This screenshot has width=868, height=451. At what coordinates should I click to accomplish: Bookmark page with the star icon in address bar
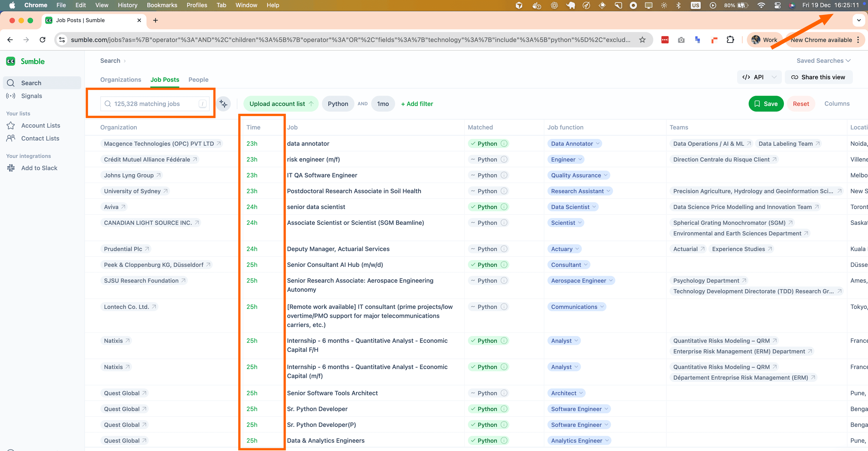[642, 40]
